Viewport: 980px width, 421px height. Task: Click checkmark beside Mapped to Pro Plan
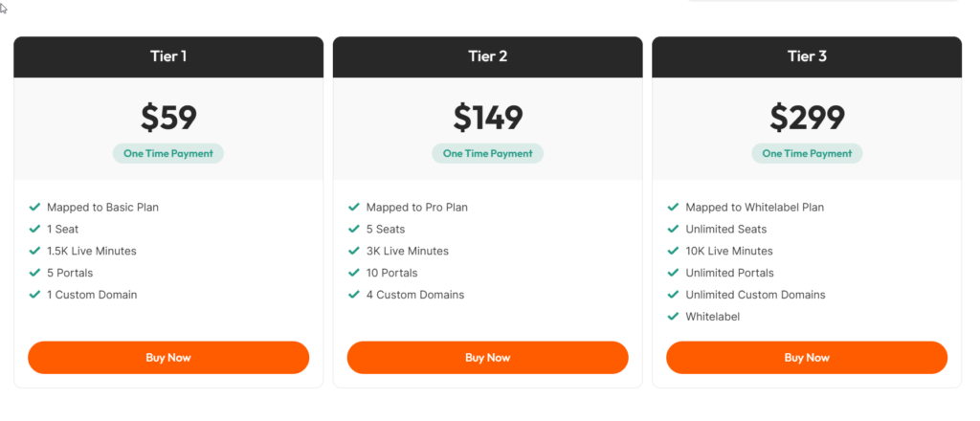point(354,207)
